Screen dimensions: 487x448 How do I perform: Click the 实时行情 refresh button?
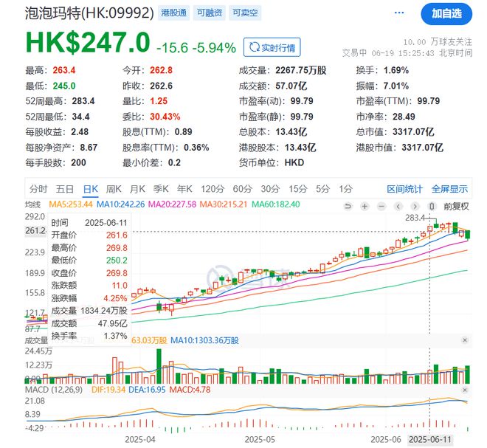click(272, 47)
